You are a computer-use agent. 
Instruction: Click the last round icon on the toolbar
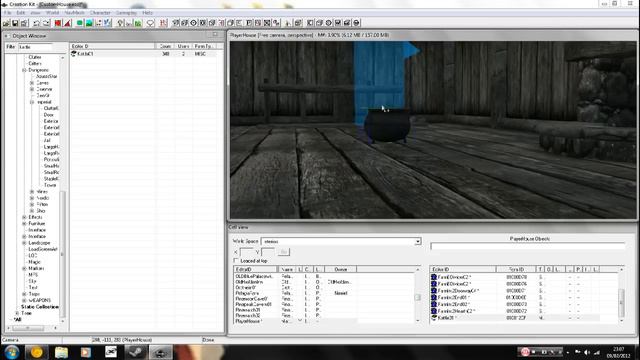(x=356, y=23)
